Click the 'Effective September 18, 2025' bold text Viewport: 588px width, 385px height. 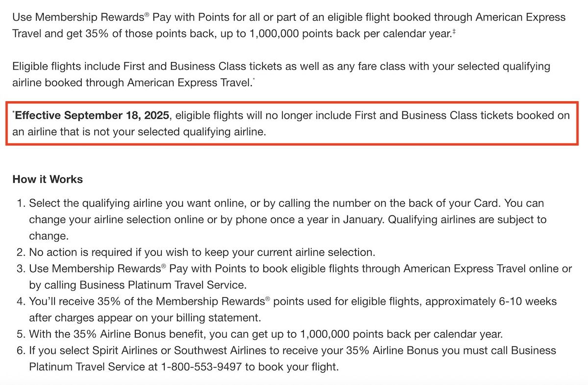pos(93,116)
